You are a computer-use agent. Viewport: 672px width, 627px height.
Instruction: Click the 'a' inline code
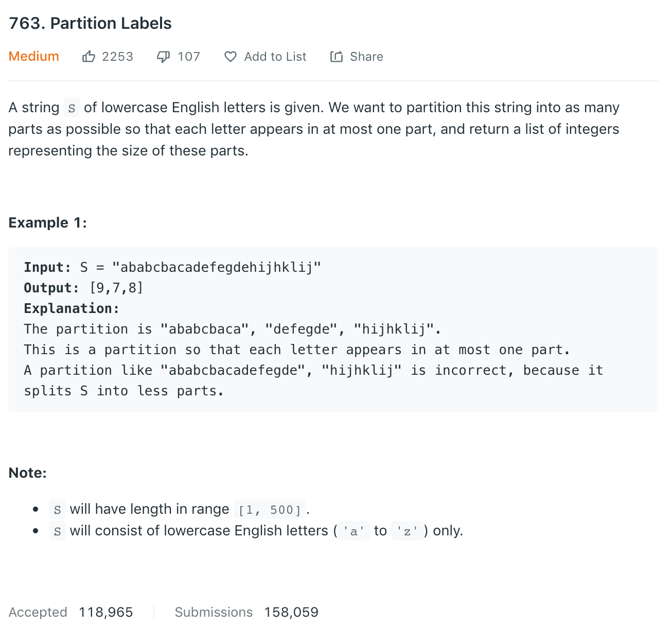point(353,531)
